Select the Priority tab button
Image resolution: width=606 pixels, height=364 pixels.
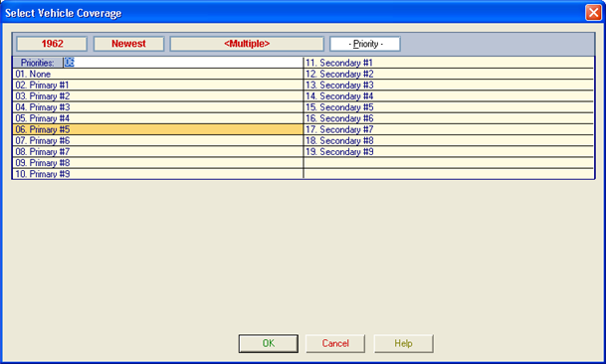tap(365, 44)
